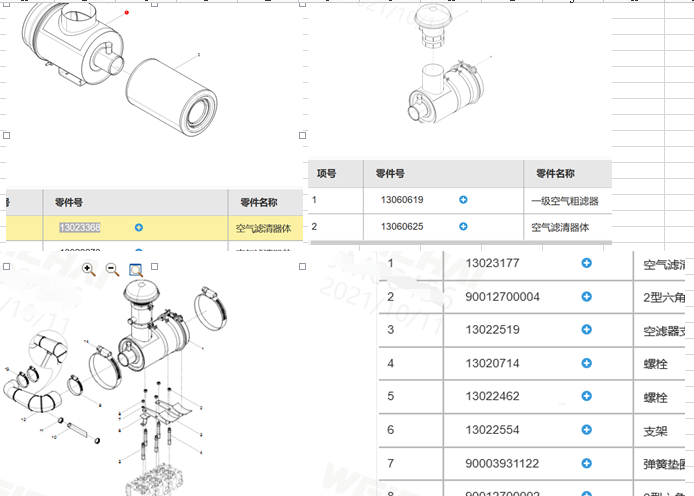Click the red callout dot on diagram
The image size is (694, 496).
[127, 13]
